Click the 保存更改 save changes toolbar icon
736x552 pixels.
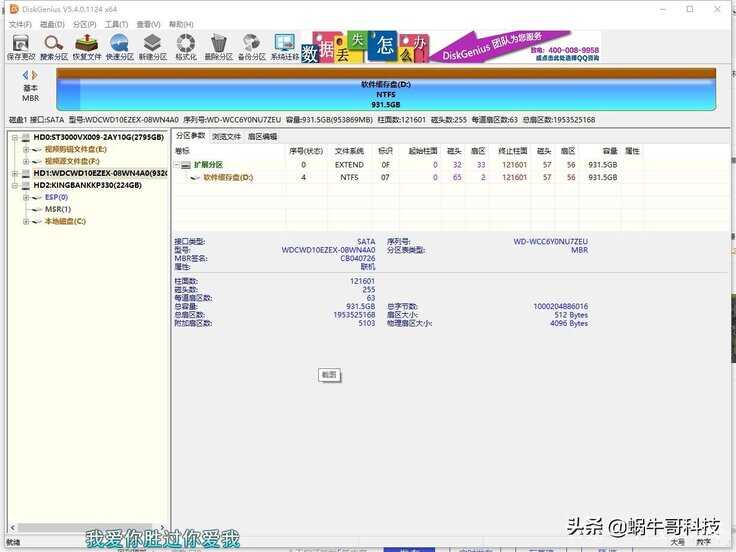pyautogui.click(x=21, y=47)
